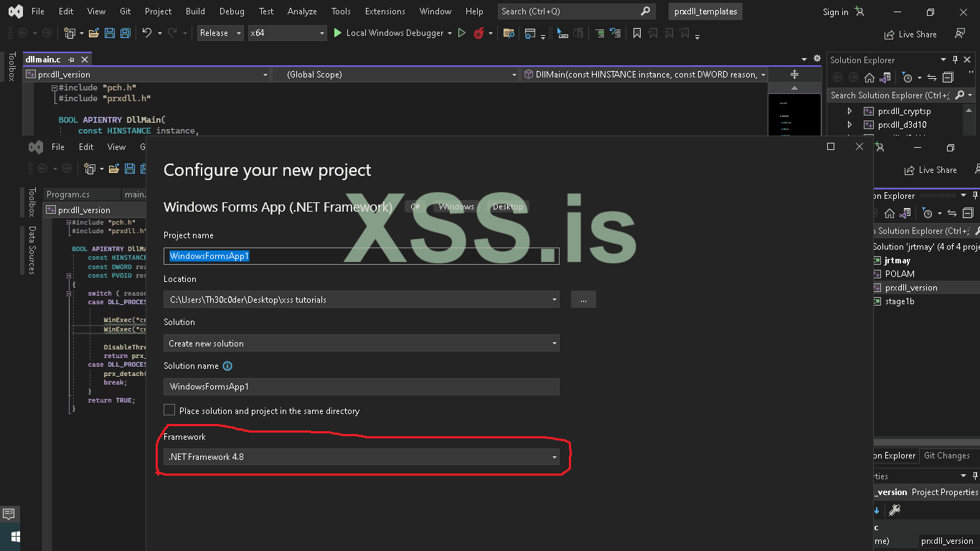
Task: Expand the prxdll_d3d10 project node
Action: pos(849,125)
